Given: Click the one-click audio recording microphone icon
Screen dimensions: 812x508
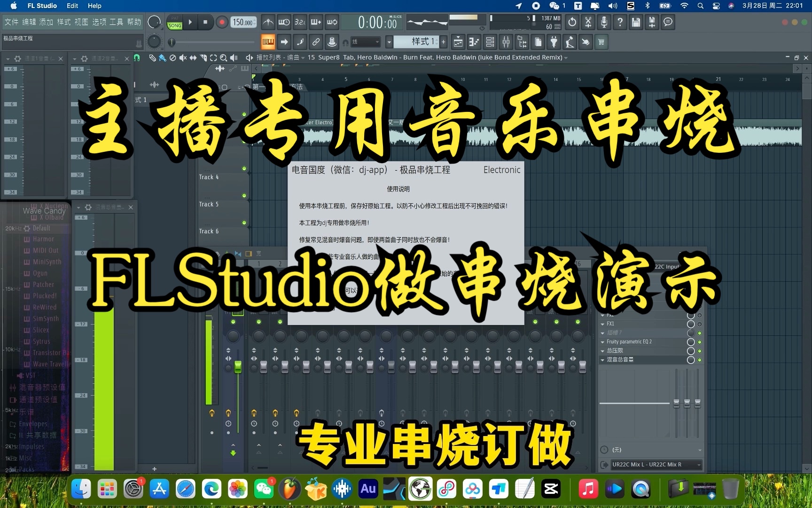Looking at the screenshot, I should coord(604,22).
